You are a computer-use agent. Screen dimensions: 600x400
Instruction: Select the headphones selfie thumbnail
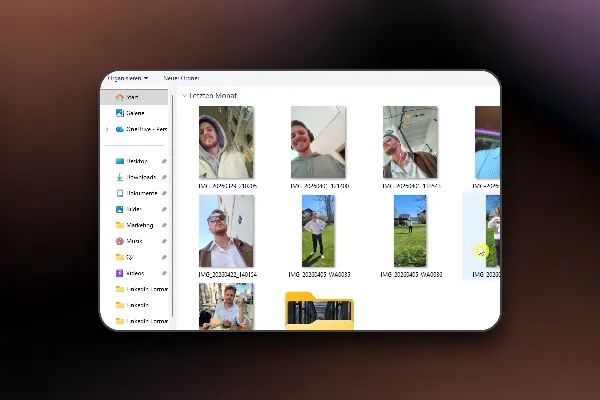(x=318, y=142)
